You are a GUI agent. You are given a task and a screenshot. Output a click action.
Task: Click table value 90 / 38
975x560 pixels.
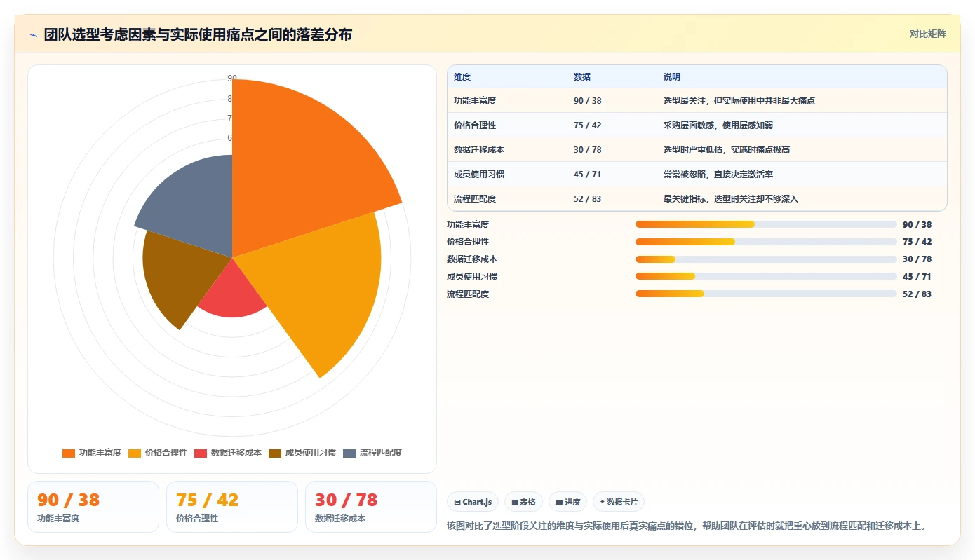588,101
